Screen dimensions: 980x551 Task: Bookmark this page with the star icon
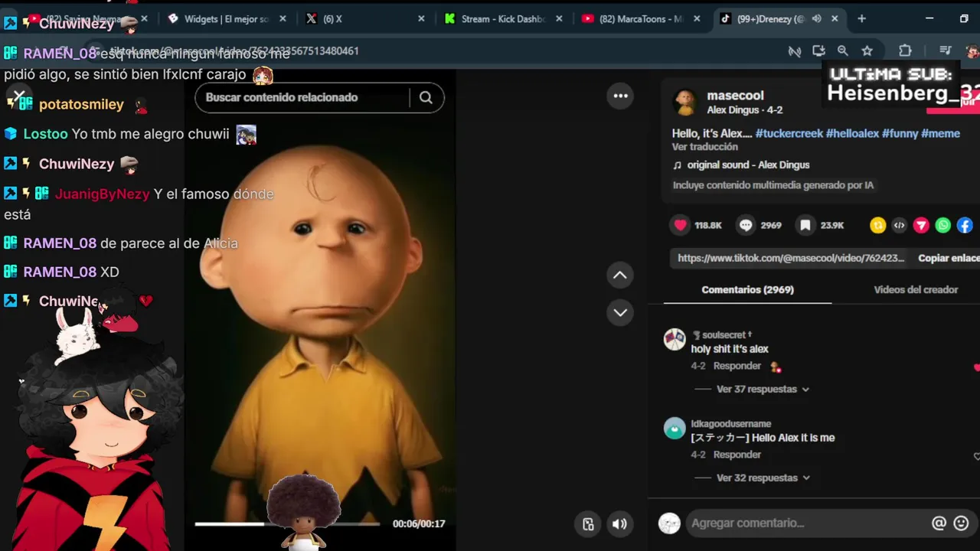point(867,51)
